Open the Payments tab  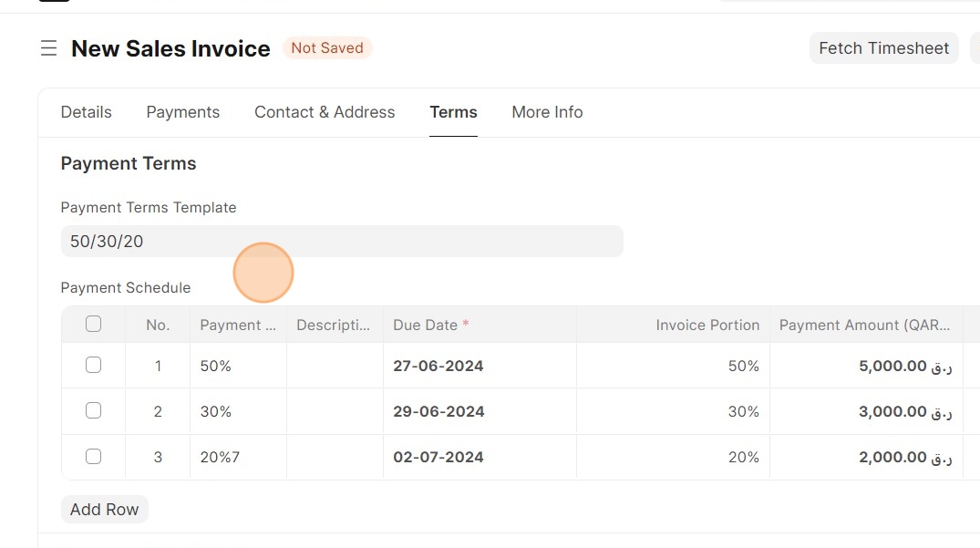click(x=182, y=112)
